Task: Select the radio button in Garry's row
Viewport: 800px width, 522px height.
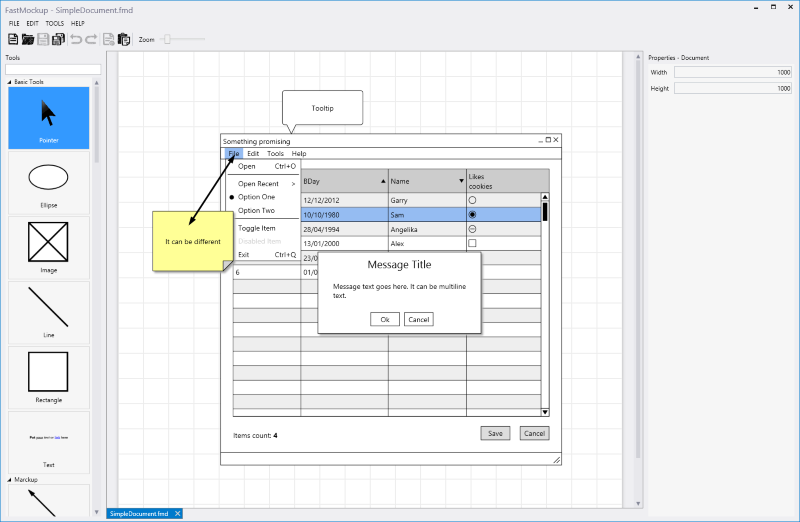Action: (x=472, y=200)
